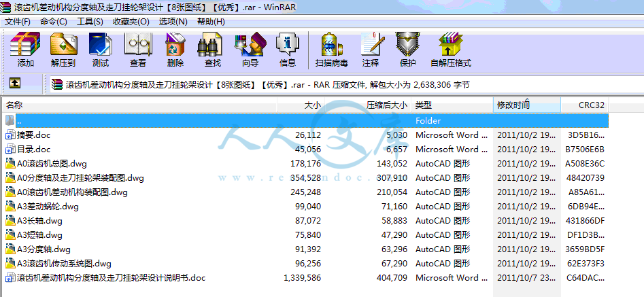This screenshot has width=644, height=297.
Task: Click Word icon of 设计说明书.doc file
Action: (x=10, y=278)
